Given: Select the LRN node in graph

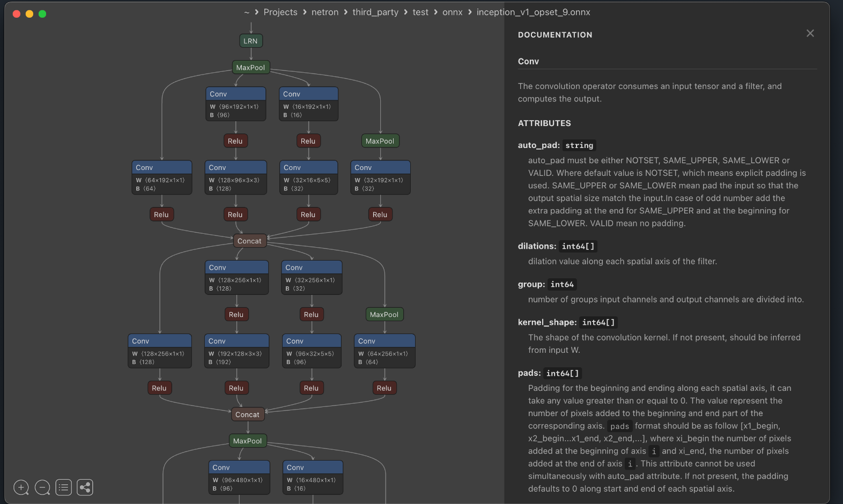Looking at the screenshot, I should (250, 41).
